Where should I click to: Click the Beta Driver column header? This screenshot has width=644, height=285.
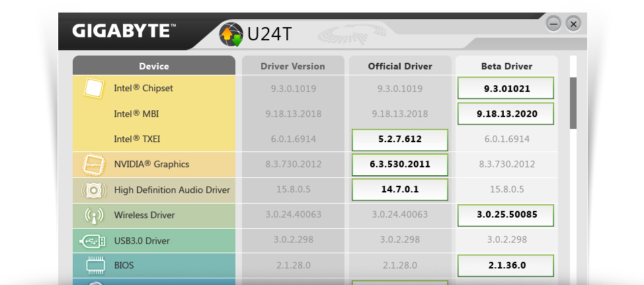point(506,66)
